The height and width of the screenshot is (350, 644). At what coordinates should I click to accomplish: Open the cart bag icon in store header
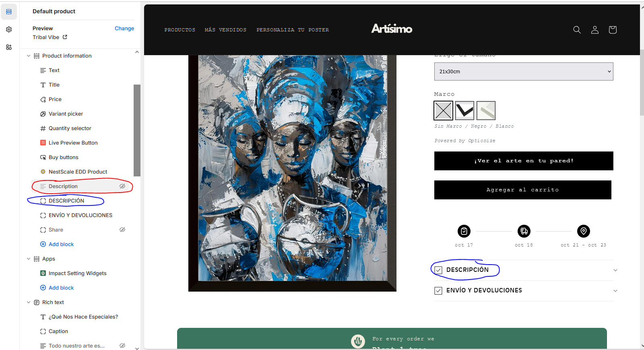tap(613, 30)
